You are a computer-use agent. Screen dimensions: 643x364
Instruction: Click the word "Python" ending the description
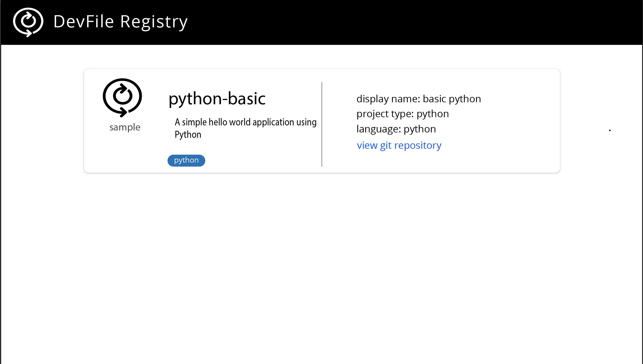click(188, 135)
